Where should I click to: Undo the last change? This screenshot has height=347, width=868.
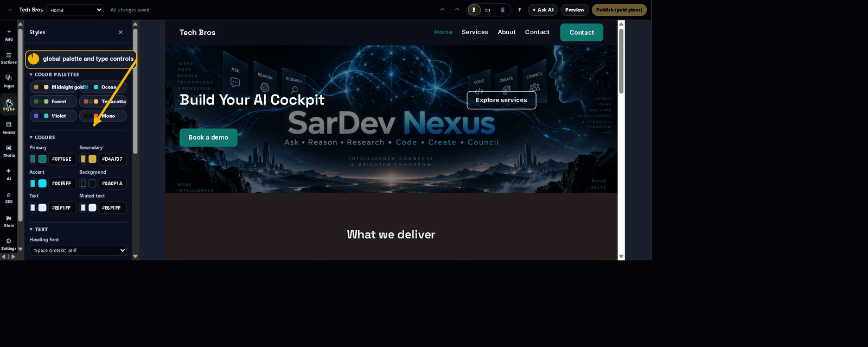(x=442, y=10)
